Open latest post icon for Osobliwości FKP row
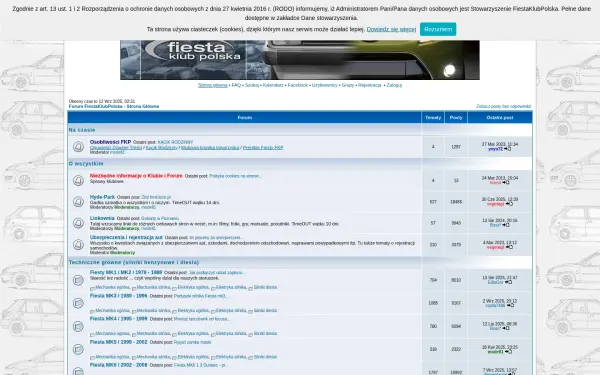This screenshot has height=375, width=600. pyautogui.click(x=508, y=149)
